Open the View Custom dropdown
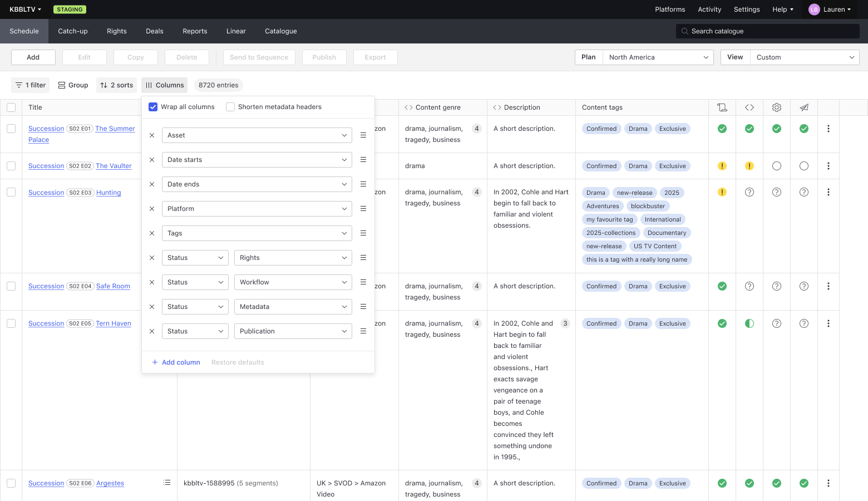The height and width of the screenshot is (501, 868). (x=805, y=57)
